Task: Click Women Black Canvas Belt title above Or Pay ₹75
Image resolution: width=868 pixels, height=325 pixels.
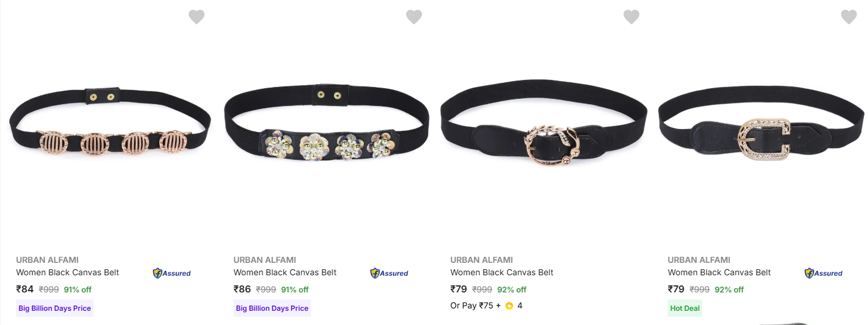Action: coord(502,272)
